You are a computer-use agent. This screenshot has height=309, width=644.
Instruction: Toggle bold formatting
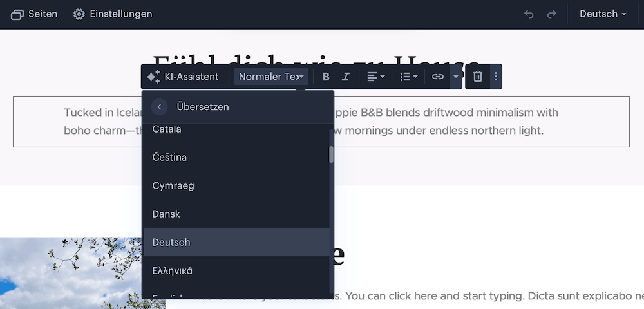tap(326, 77)
